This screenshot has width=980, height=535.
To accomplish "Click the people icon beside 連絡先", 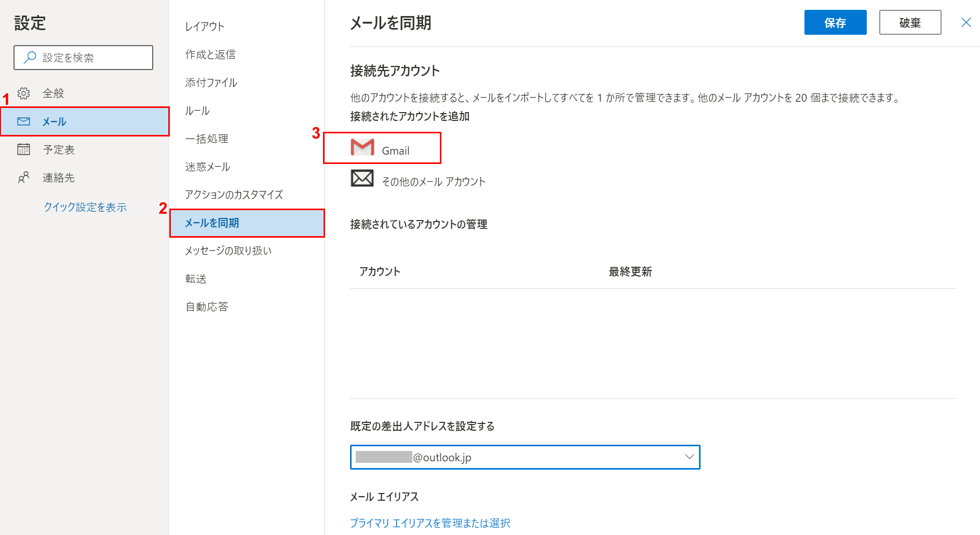I will click(23, 177).
